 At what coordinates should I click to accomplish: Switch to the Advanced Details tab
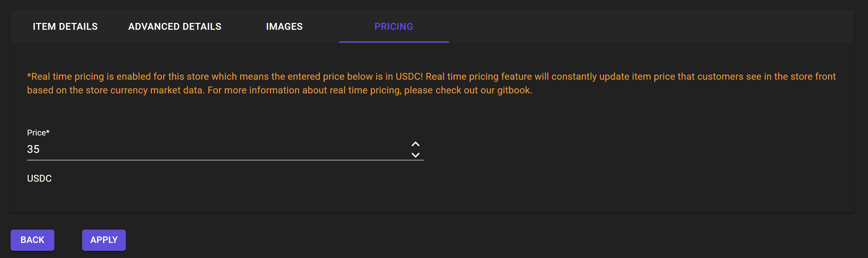(174, 26)
